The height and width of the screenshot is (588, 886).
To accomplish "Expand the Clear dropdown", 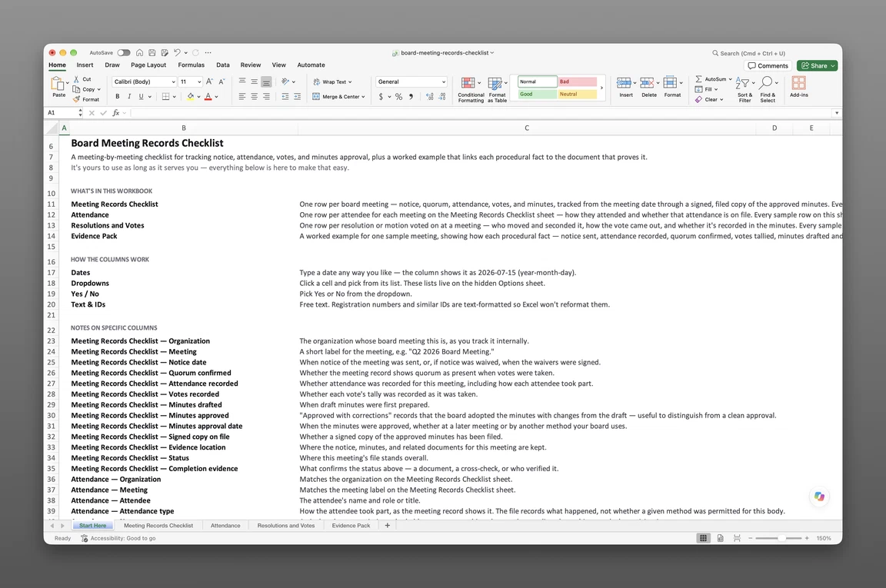I will pyautogui.click(x=721, y=99).
